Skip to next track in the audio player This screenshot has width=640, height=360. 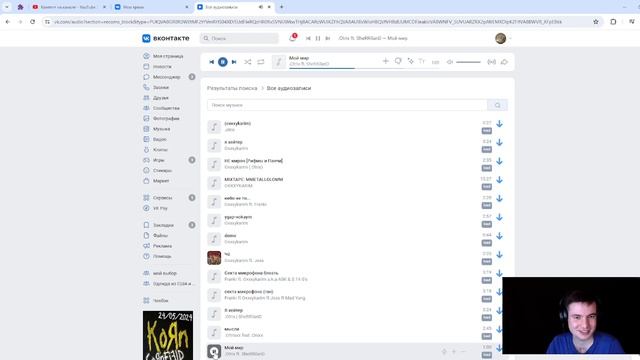tap(234, 62)
